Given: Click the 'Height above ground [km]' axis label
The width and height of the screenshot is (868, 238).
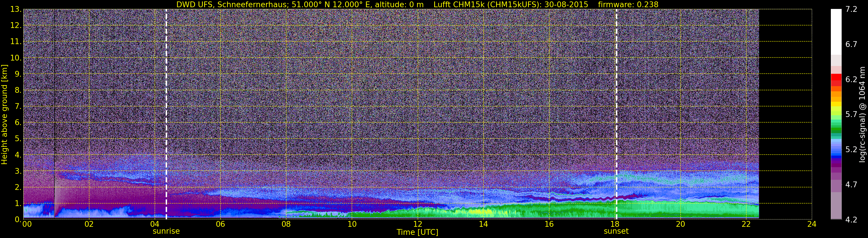Looking at the screenshot, I should 4,114.
